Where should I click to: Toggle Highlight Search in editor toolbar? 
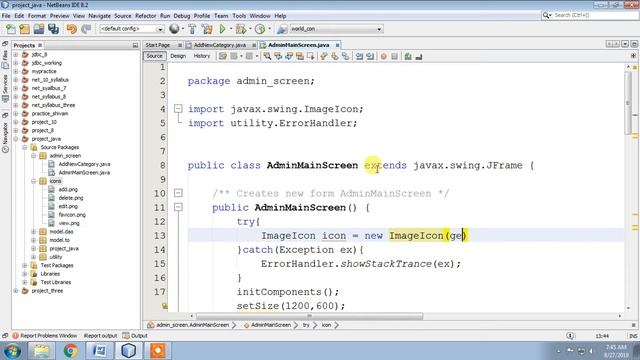[300, 56]
